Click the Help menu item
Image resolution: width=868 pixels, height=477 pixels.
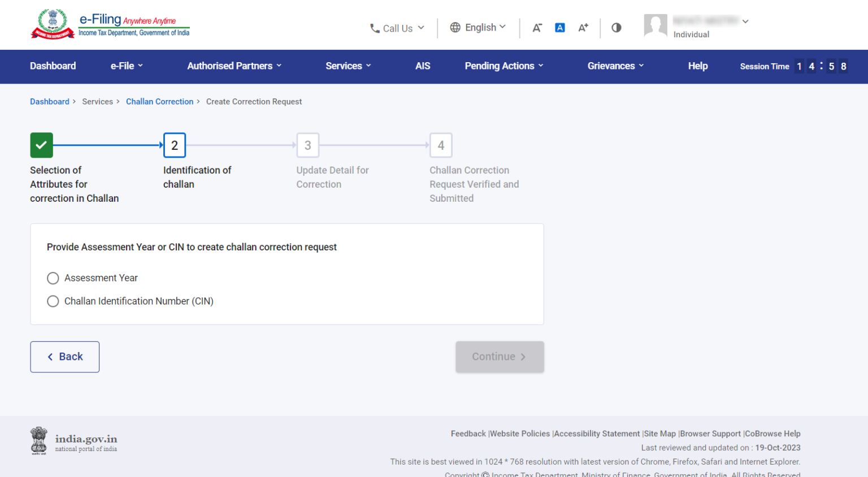click(697, 66)
